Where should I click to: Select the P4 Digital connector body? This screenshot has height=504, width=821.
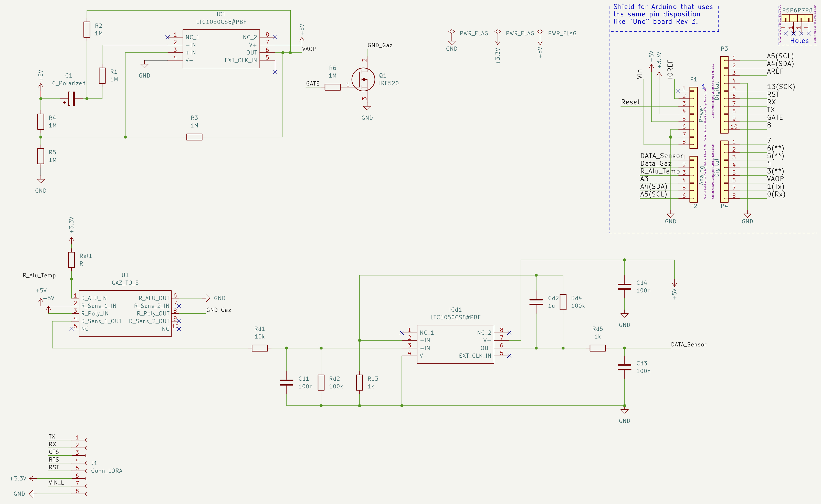pos(724,171)
